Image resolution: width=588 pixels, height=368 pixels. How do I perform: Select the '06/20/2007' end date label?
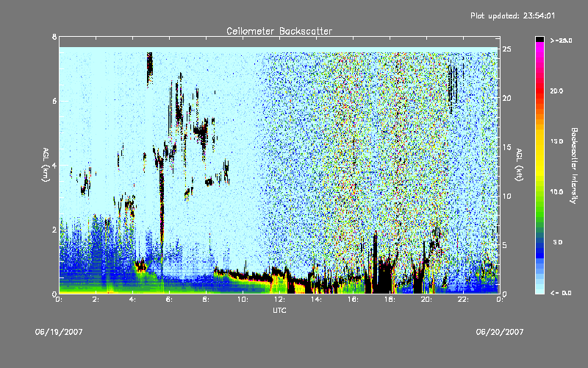tap(500, 332)
